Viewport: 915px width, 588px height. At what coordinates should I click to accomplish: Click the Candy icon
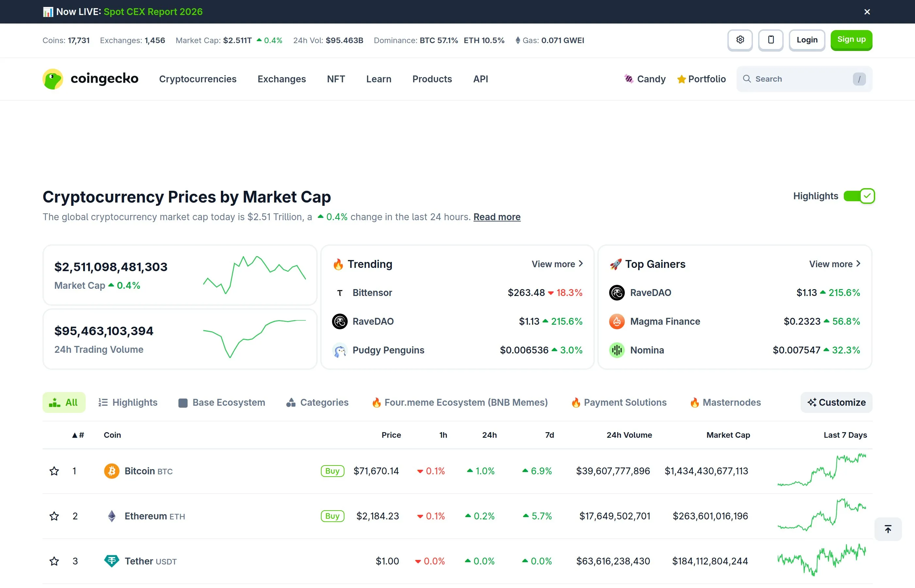[629, 79]
